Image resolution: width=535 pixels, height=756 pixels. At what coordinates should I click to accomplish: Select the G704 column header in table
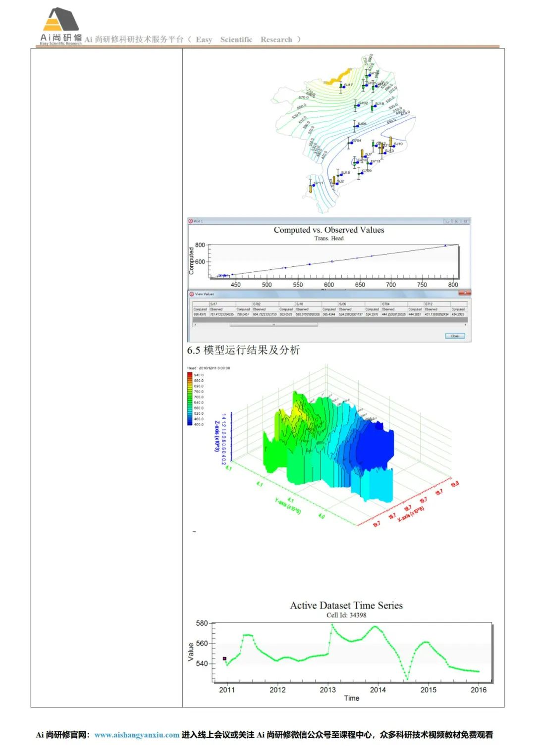point(394,304)
